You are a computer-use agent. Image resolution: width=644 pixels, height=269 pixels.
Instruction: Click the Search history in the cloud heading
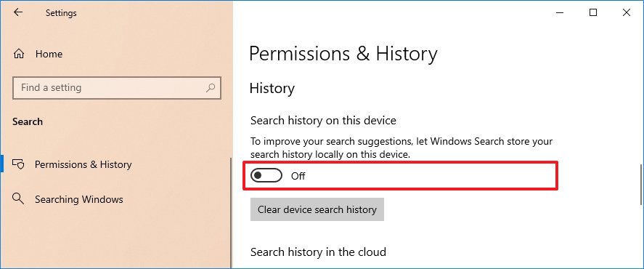tap(318, 252)
